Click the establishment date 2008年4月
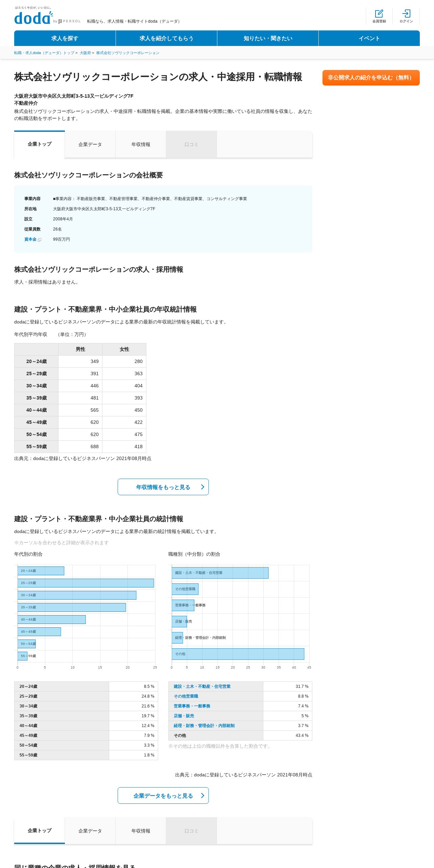 click(x=63, y=219)
